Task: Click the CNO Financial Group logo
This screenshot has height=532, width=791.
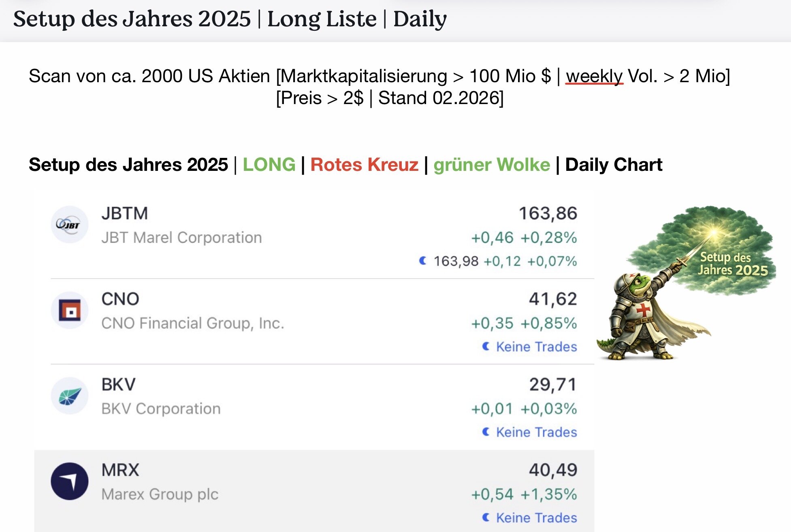Action: coord(69,311)
